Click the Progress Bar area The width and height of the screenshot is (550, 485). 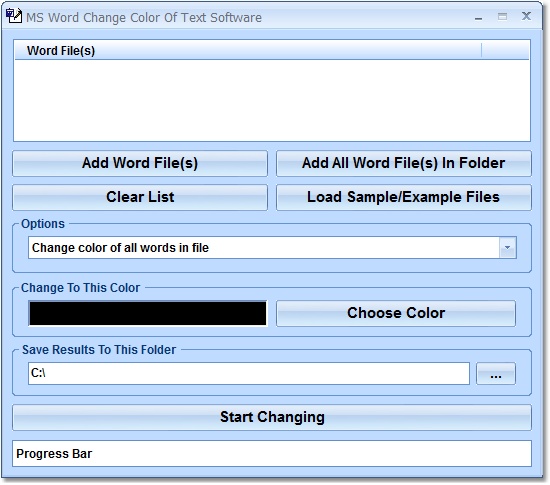click(x=272, y=454)
